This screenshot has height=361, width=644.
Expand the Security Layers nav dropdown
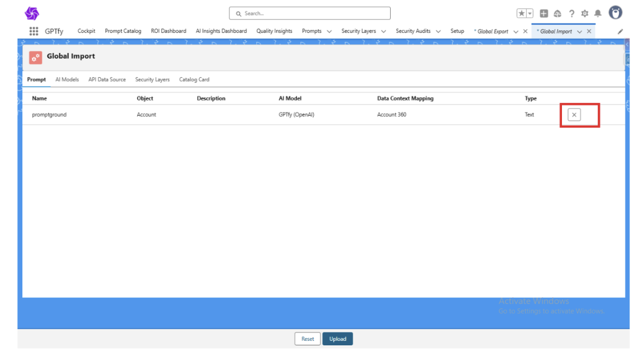(x=383, y=31)
